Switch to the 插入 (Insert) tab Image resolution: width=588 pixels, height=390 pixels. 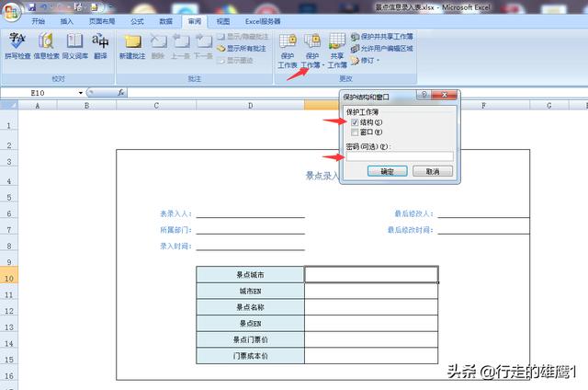pos(67,21)
